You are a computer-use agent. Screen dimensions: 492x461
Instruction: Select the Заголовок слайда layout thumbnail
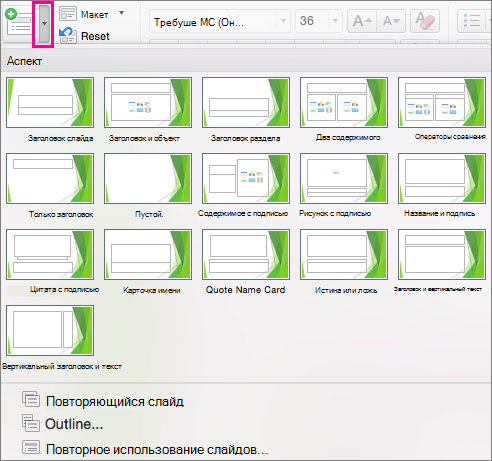(x=50, y=103)
